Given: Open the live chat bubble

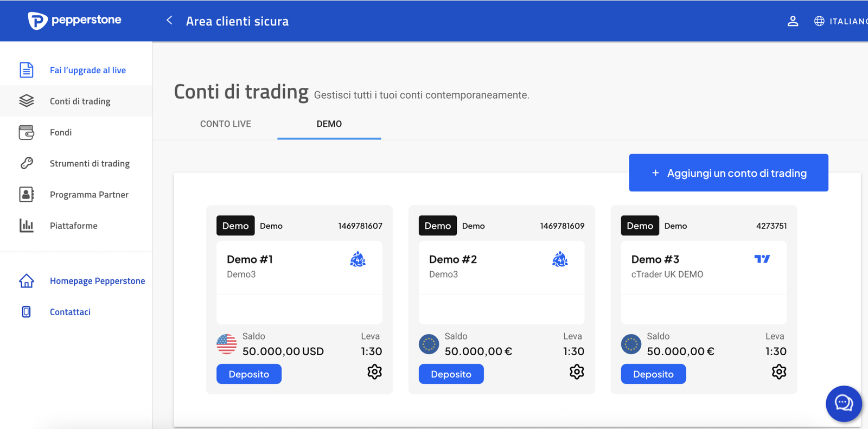Looking at the screenshot, I should 844,404.
